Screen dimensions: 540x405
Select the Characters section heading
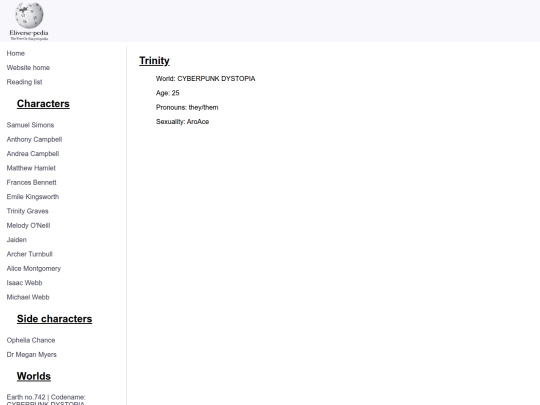pos(43,104)
